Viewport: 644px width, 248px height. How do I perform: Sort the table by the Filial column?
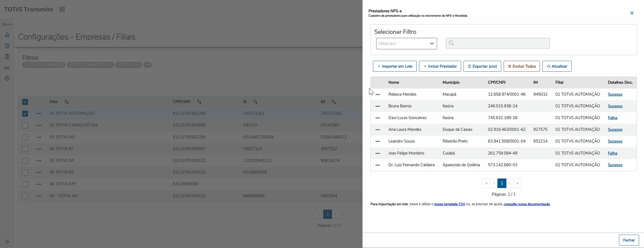coord(66,102)
